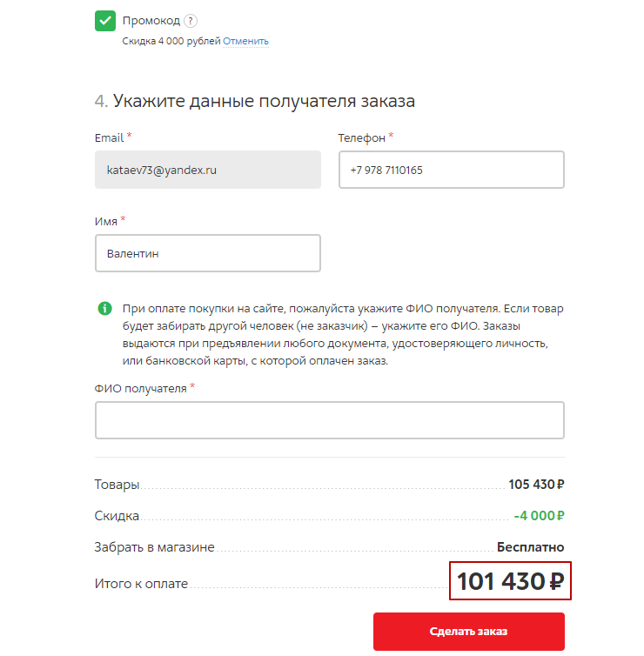Click the Итого к оплате label

(141, 584)
